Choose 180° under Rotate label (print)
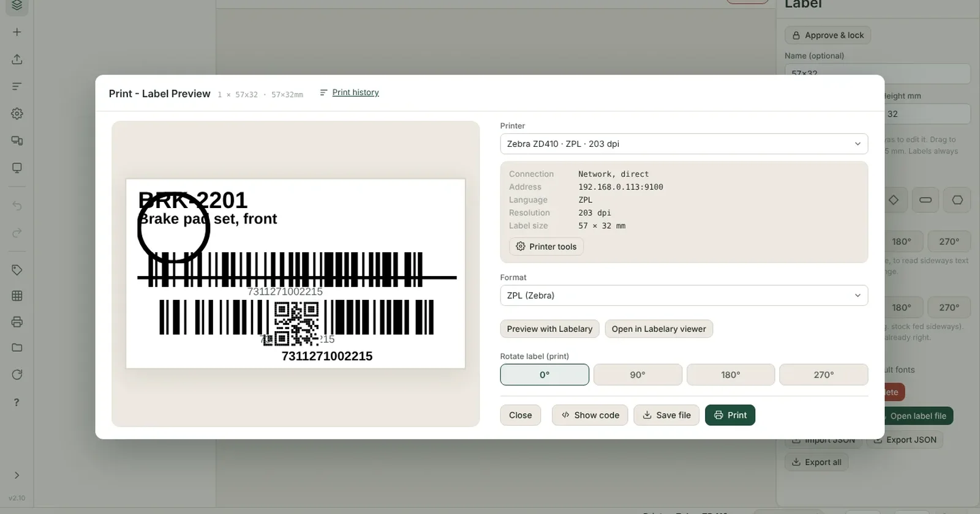This screenshot has height=514, width=980. [x=731, y=374]
